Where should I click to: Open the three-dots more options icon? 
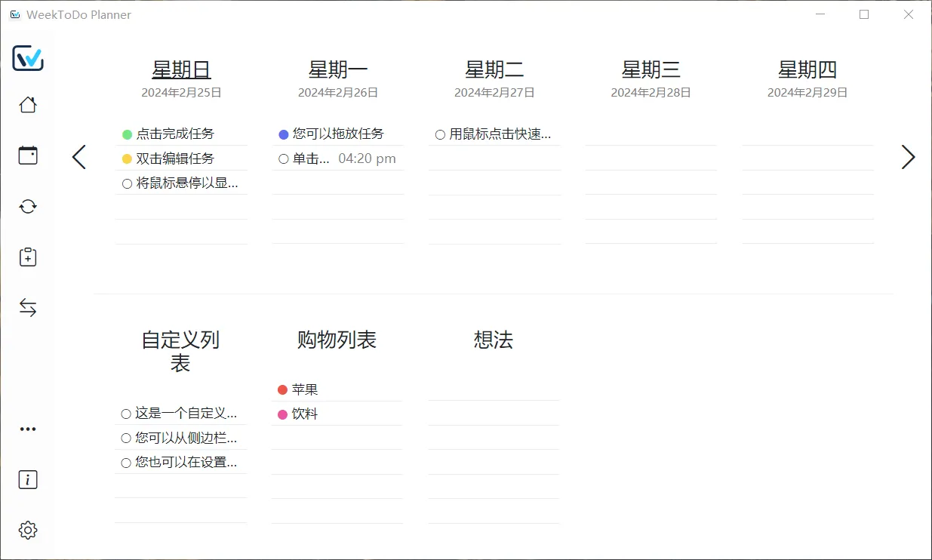coord(28,429)
